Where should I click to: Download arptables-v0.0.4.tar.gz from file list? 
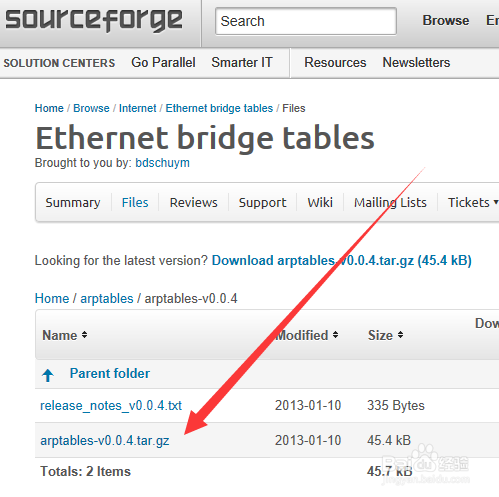105,440
